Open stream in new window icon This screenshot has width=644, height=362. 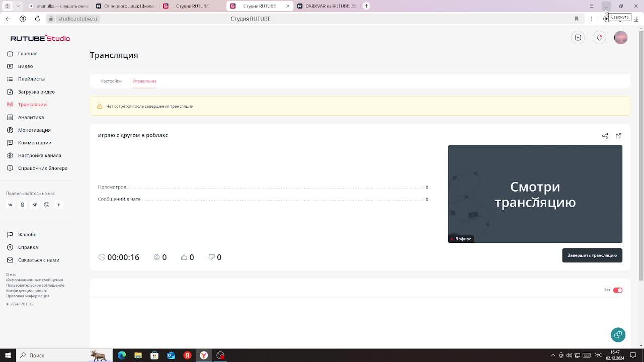(x=618, y=136)
